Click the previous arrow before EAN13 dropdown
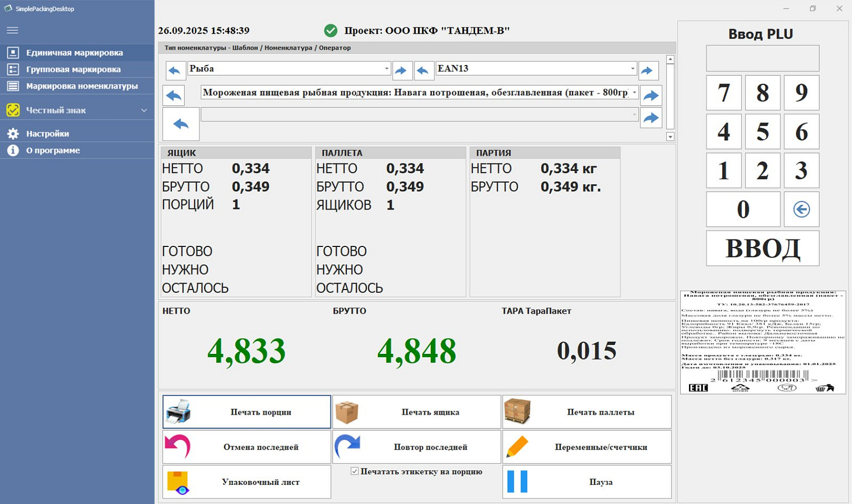852x504 pixels. click(x=423, y=71)
